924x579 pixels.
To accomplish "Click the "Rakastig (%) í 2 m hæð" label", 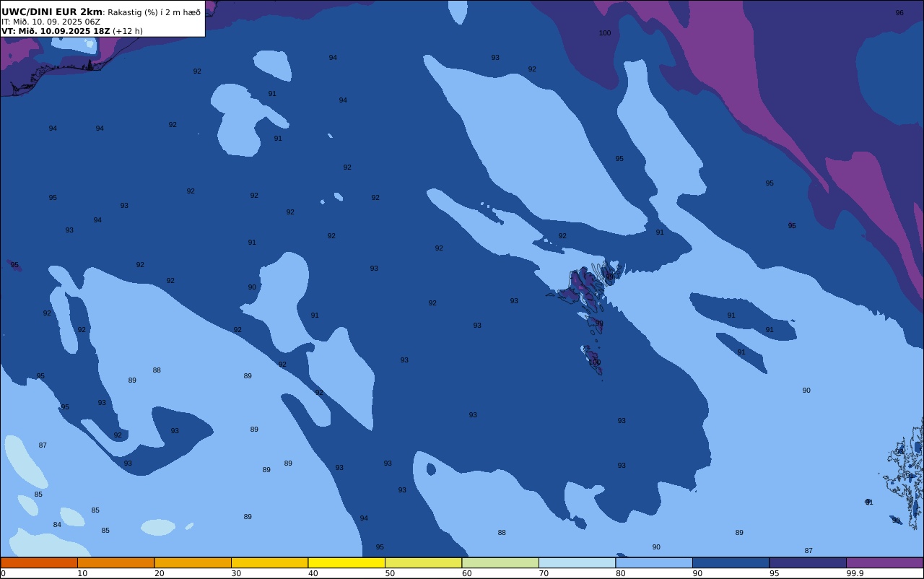I will [154, 12].
